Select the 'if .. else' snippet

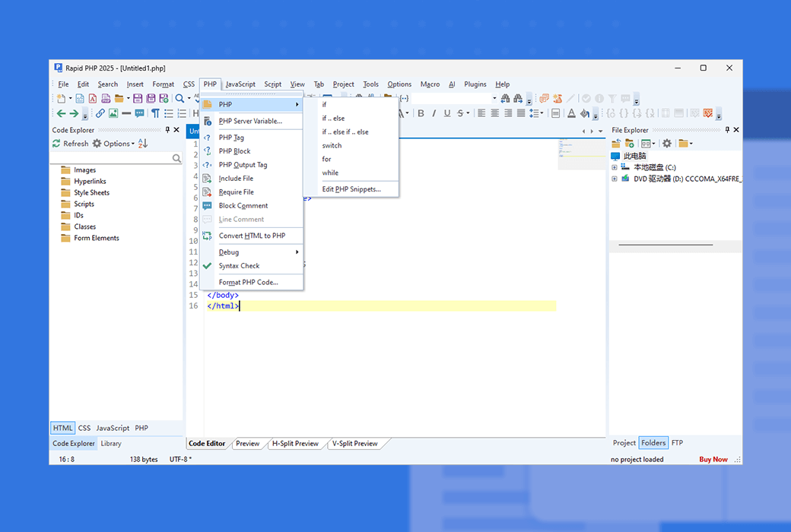point(351,119)
